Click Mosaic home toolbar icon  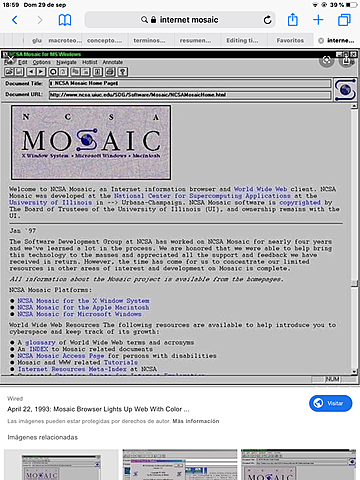[63, 72]
